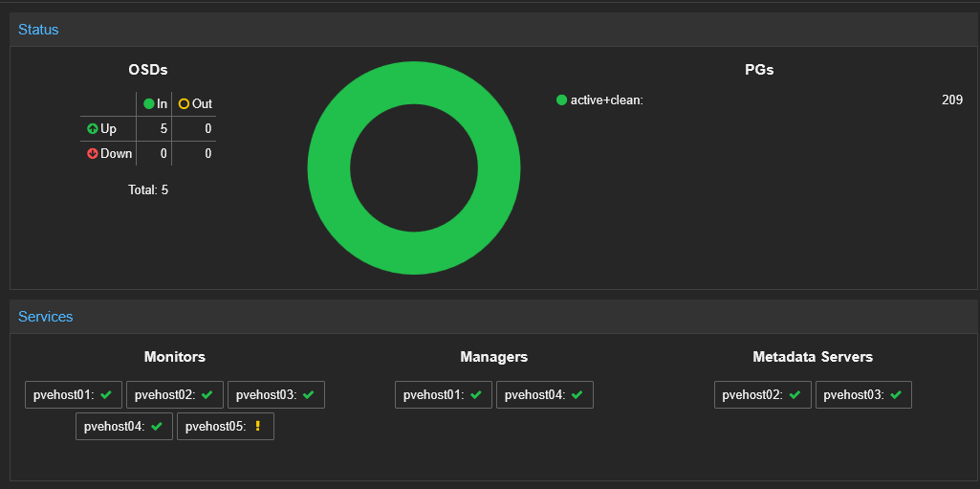Click the 209 PG count value

pos(952,100)
